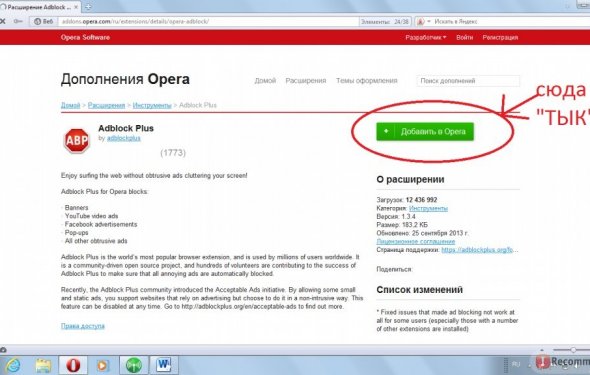Viewport: 590px width, 375px height.
Task: Open Темы оформления in top navigation
Action: click(366, 80)
